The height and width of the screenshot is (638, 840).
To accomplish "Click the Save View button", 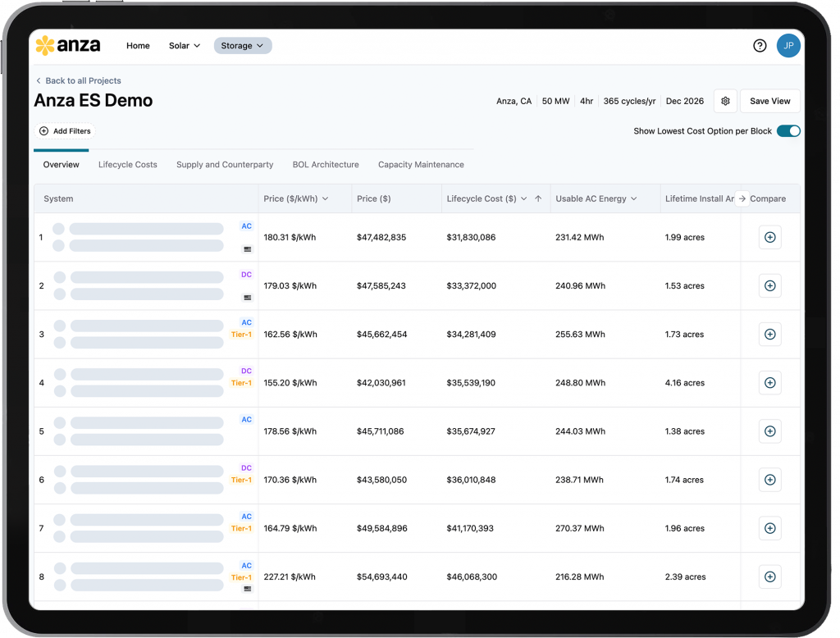I will tap(769, 101).
